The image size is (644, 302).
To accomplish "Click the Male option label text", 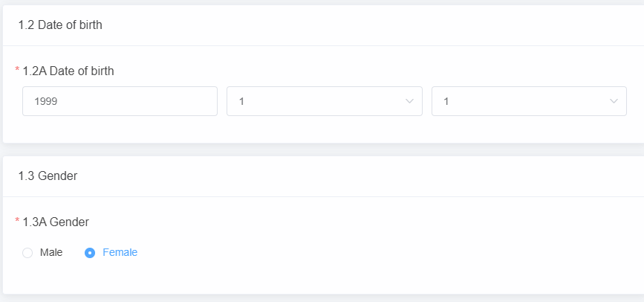I will (51, 252).
